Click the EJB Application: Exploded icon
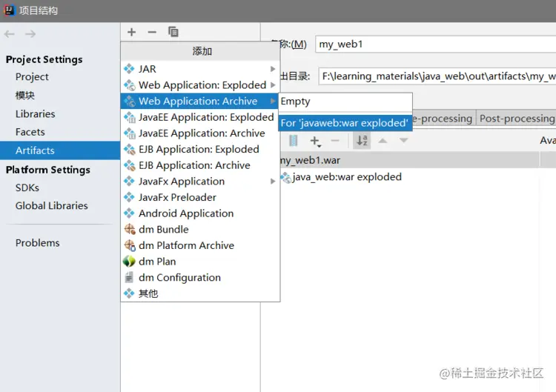Viewport: 556px width, 392px height. point(130,149)
